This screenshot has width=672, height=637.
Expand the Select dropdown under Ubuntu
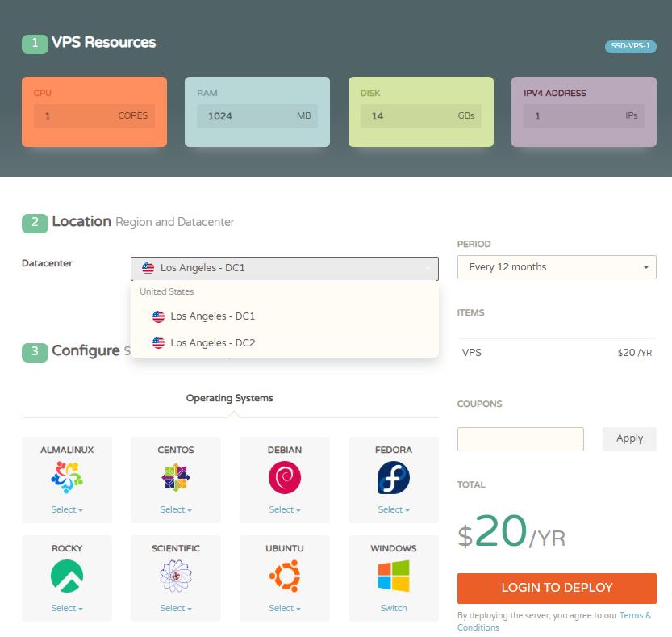(284, 608)
